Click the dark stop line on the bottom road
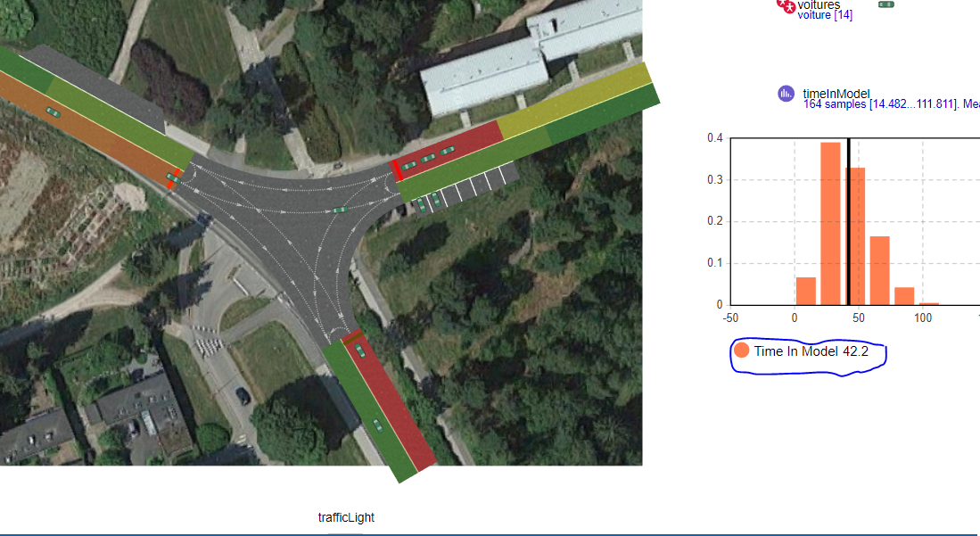 click(352, 340)
